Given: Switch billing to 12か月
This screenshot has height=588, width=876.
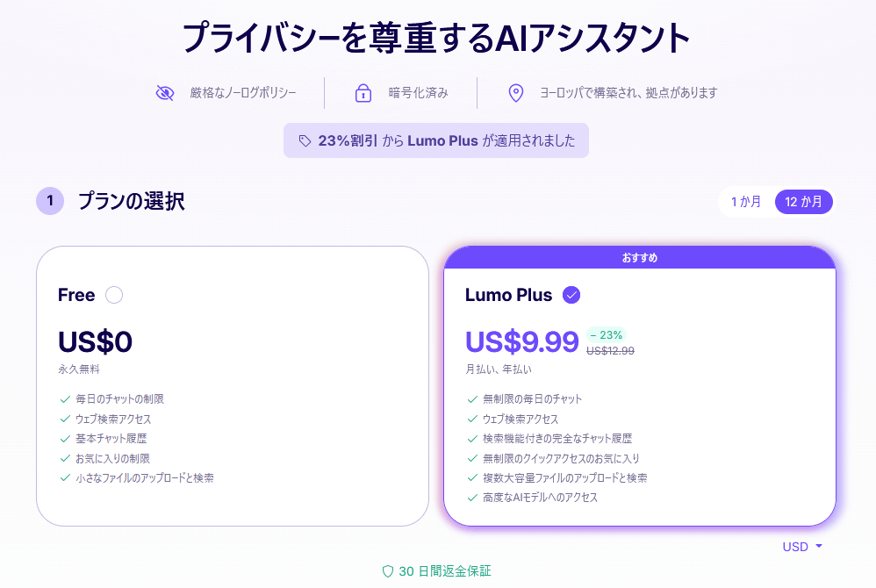Looking at the screenshot, I should click(x=803, y=202).
